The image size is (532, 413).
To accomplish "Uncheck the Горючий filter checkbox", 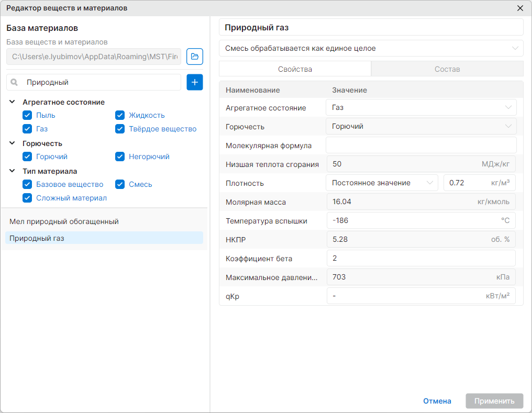I will pyautogui.click(x=27, y=157).
